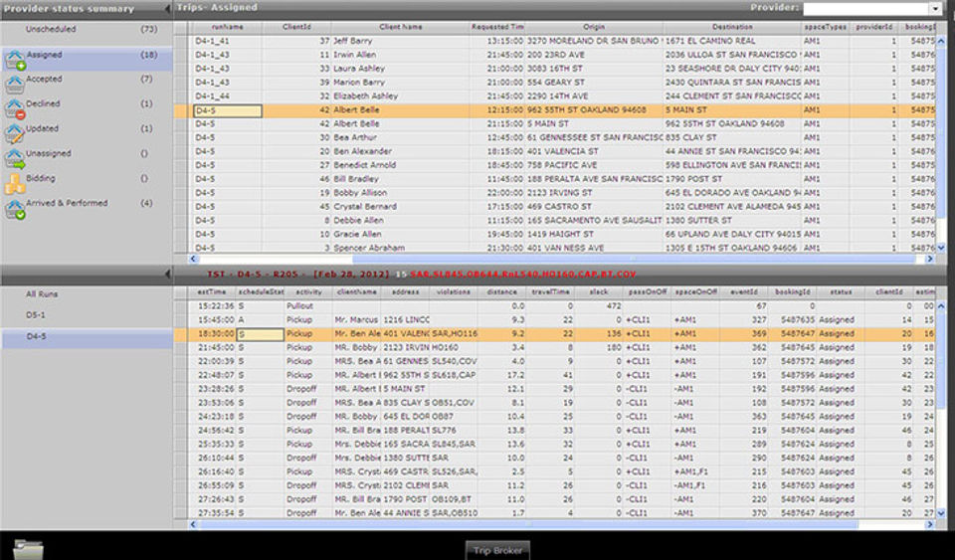Sort by ClientName column header
Image resolution: width=955 pixels, height=560 pixels.
pyautogui.click(x=400, y=28)
